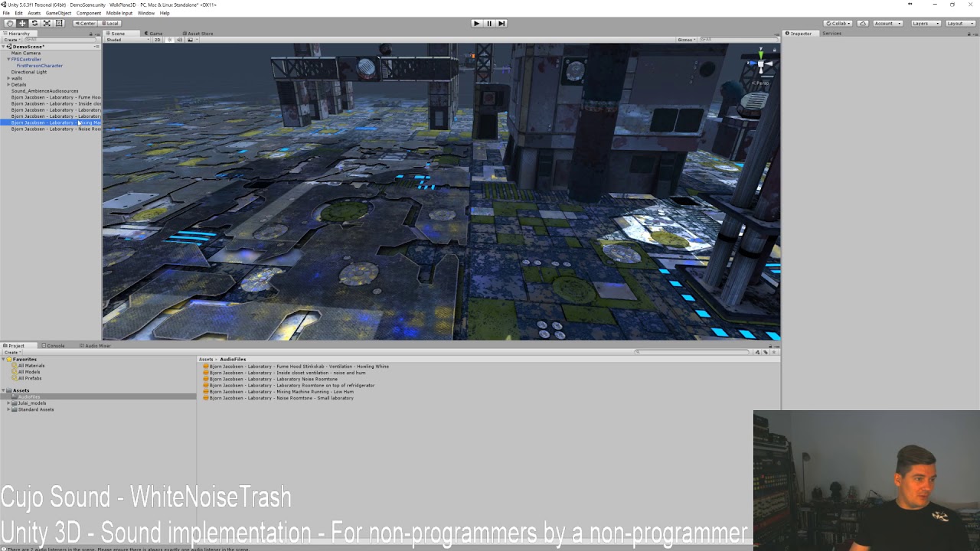
Task: Select the Scale tool in toolbar
Action: pos(47,23)
